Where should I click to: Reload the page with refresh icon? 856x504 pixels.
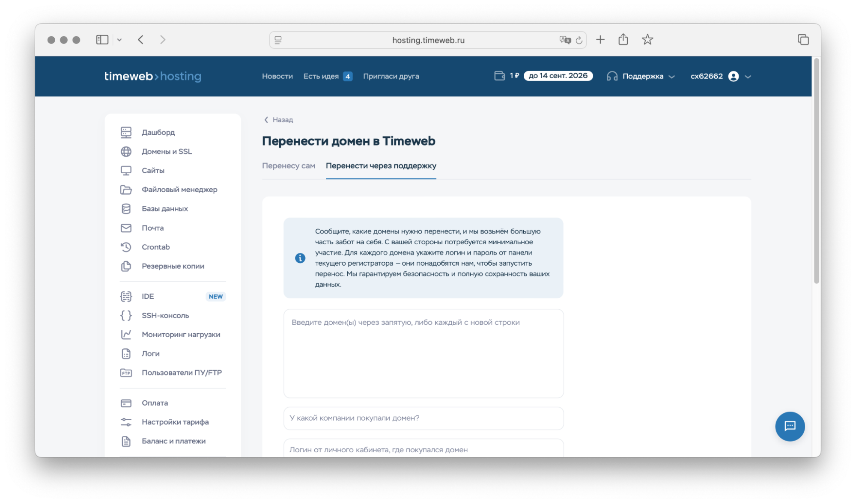tap(579, 40)
